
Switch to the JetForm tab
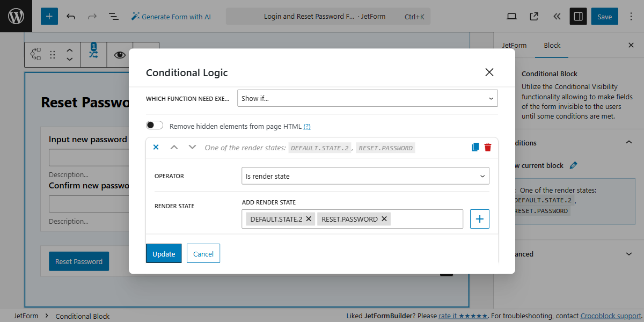[514, 45]
